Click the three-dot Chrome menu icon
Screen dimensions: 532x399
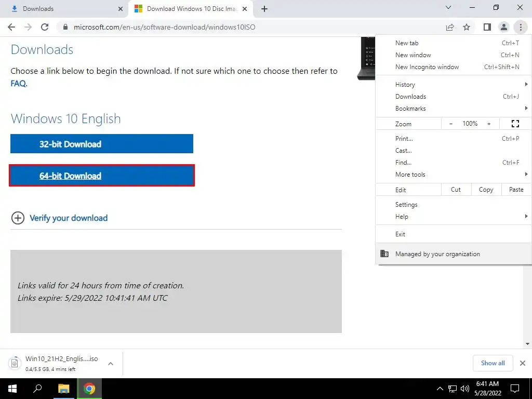(521, 27)
